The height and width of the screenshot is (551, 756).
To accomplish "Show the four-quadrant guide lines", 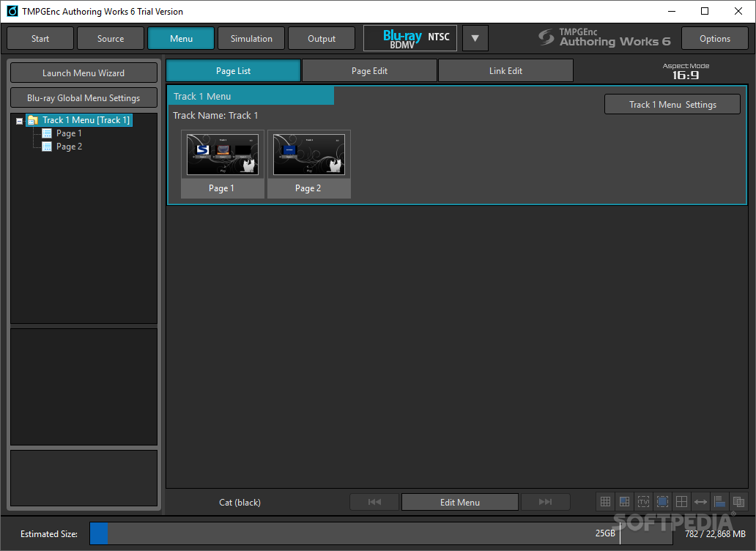I will 681,502.
